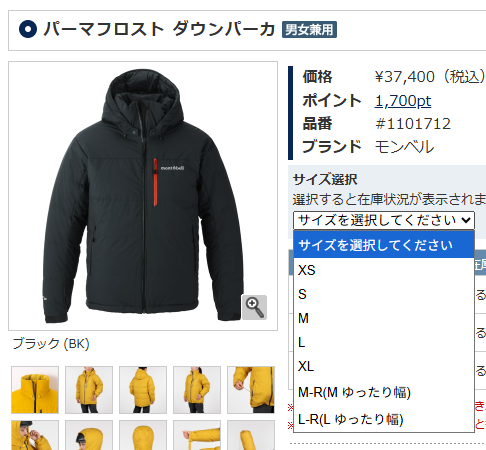The image size is (486, 450).
Task: Click the highlighted サイズを選択してください list entry
Action: coord(384,245)
